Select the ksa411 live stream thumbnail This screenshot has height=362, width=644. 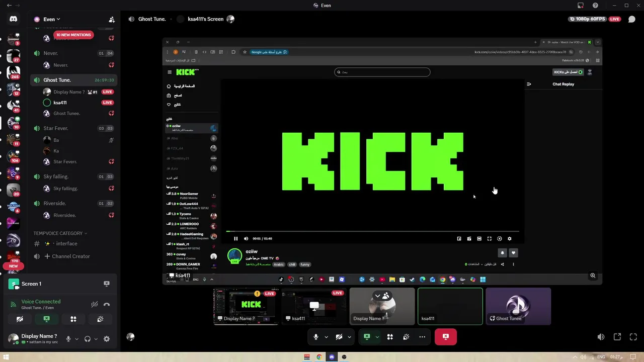[314, 306]
